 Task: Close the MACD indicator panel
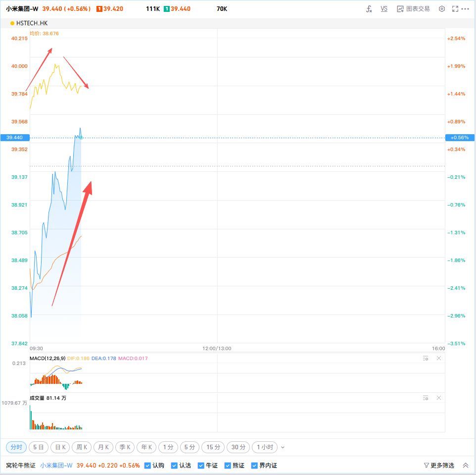point(438,358)
